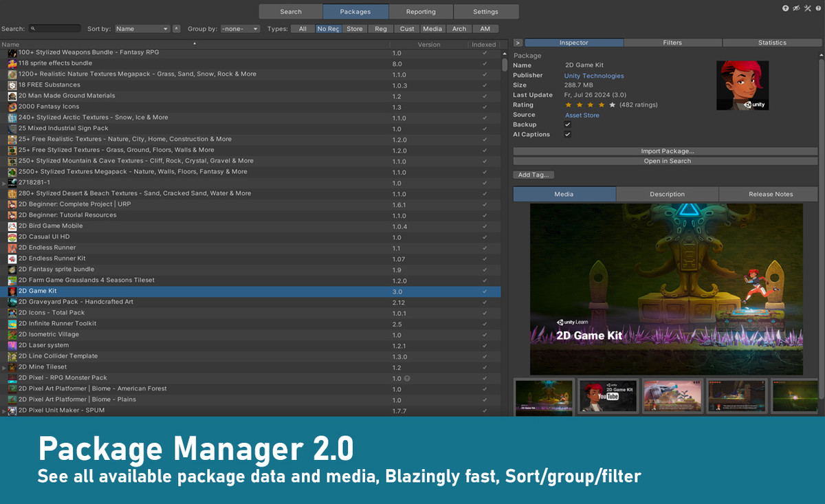Open the wrench and screwdriver tools icon
The height and width of the screenshot is (504, 825).
pos(807,8)
